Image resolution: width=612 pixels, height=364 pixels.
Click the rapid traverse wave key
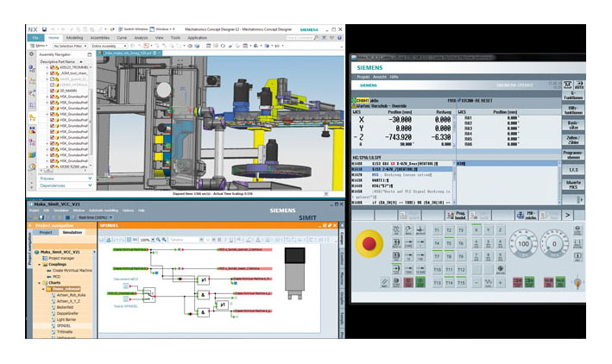click(489, 282)
